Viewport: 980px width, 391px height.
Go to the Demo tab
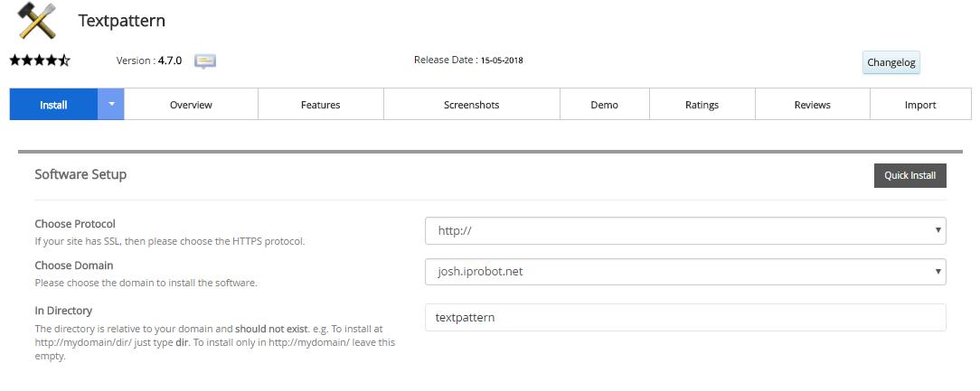click(x=605, y=105)
